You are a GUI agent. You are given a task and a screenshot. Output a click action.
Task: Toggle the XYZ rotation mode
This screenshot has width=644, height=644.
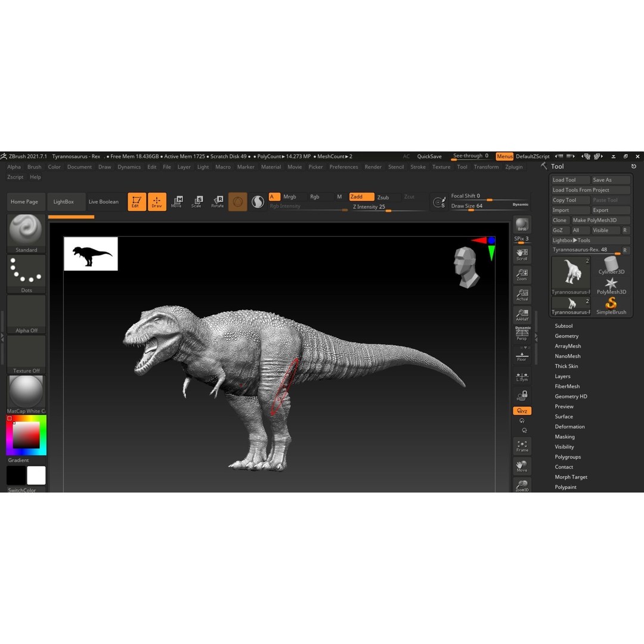coord(522,411)
